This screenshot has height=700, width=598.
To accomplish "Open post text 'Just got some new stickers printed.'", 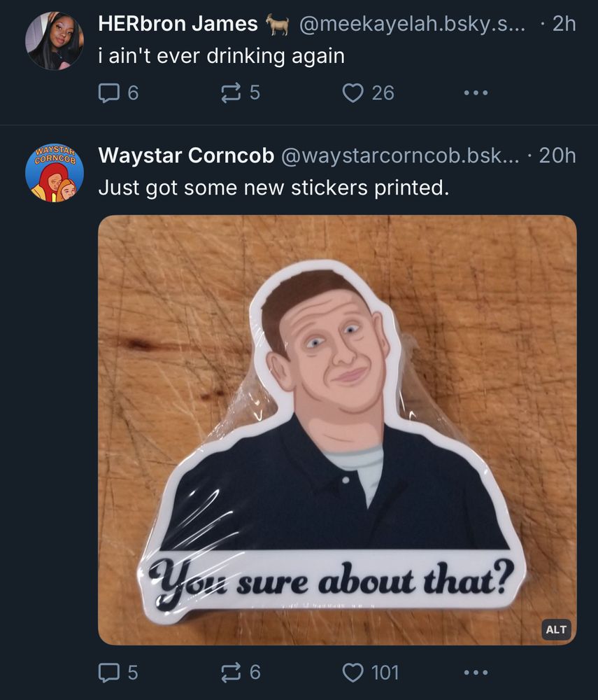I will pos(273,188).
